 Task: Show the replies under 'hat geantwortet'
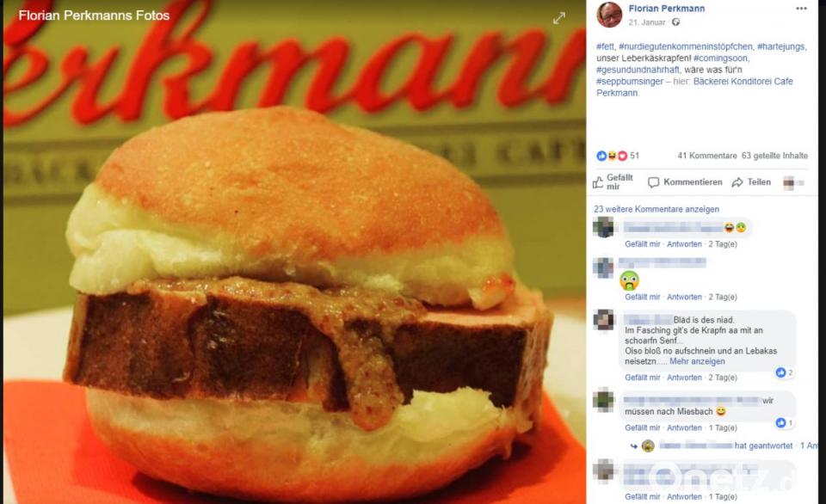point(763,446)
